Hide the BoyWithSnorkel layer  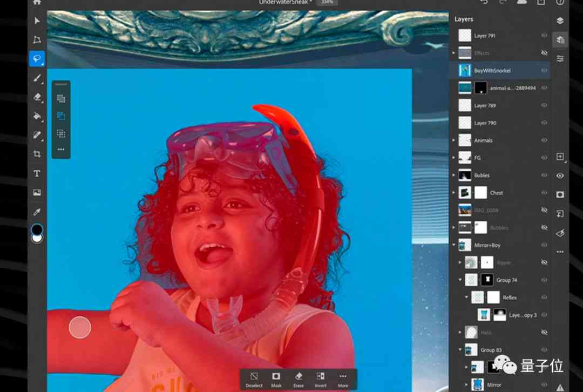544,70
